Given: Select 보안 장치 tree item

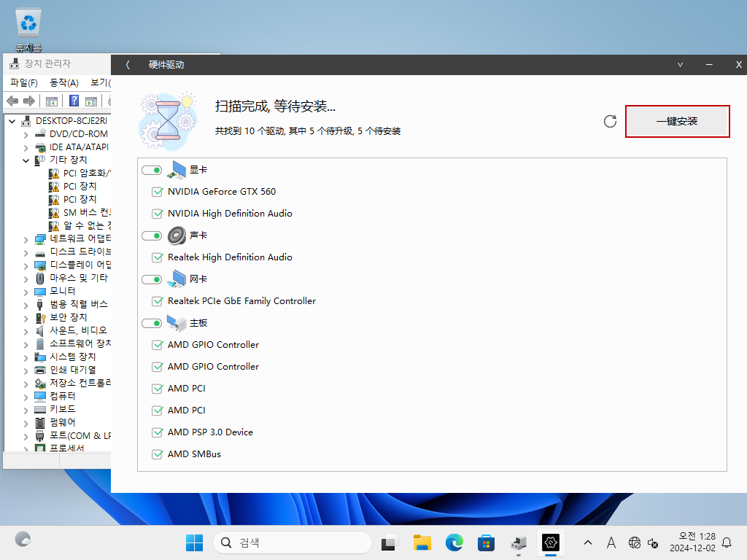Looking at the screenshot, I should click(x=68, y=318).
